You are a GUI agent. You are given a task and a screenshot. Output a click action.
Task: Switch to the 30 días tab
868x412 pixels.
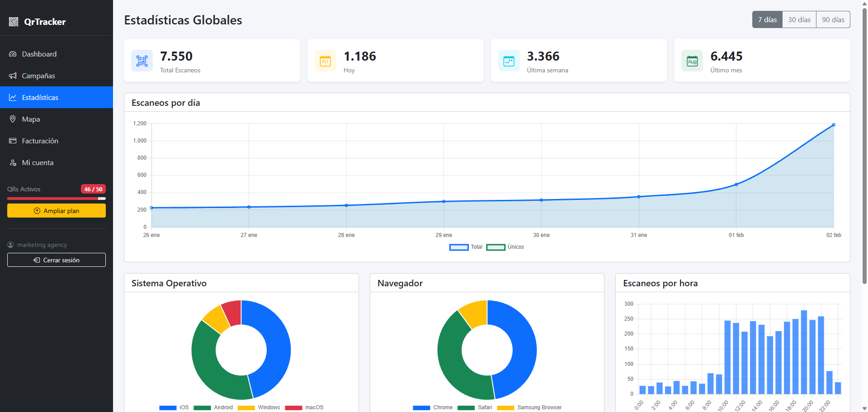(x=799, y=19)
